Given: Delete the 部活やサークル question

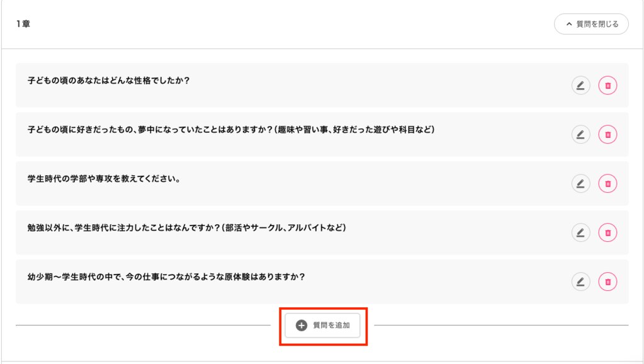Looking at the screenshot, I should tap(607, 232).
